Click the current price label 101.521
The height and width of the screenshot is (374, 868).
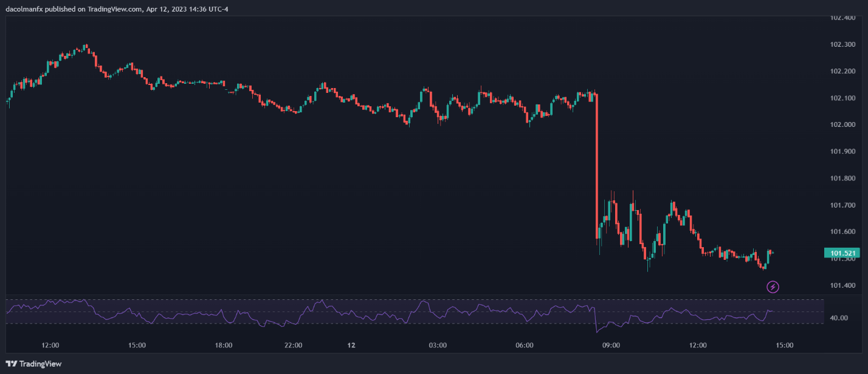[x=843, y=253]
